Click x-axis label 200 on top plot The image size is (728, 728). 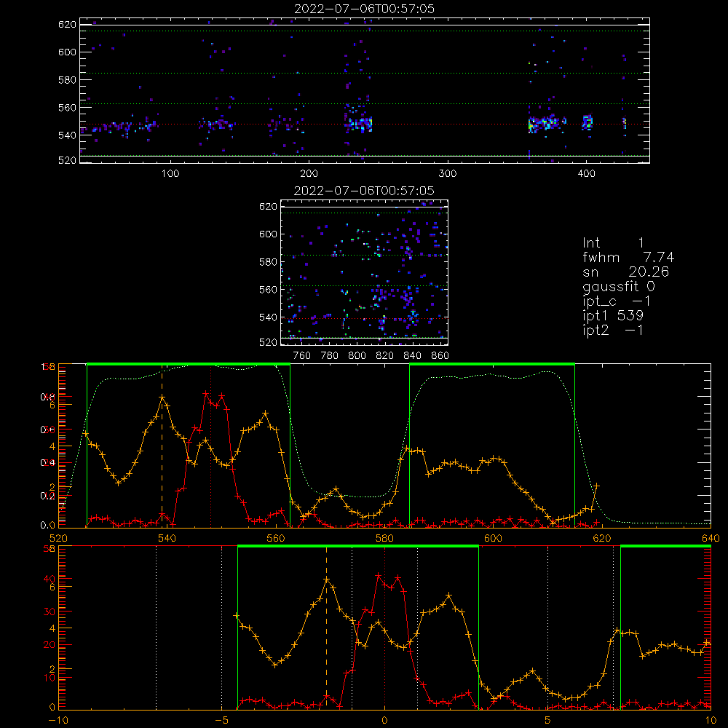tap(309, 174)
